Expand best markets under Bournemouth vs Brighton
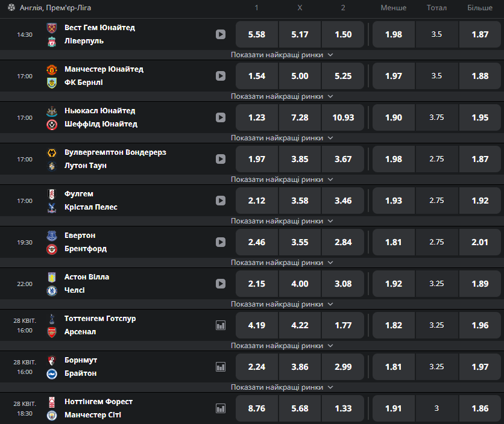This screenshot has width=504, height=424. (282, 387)
